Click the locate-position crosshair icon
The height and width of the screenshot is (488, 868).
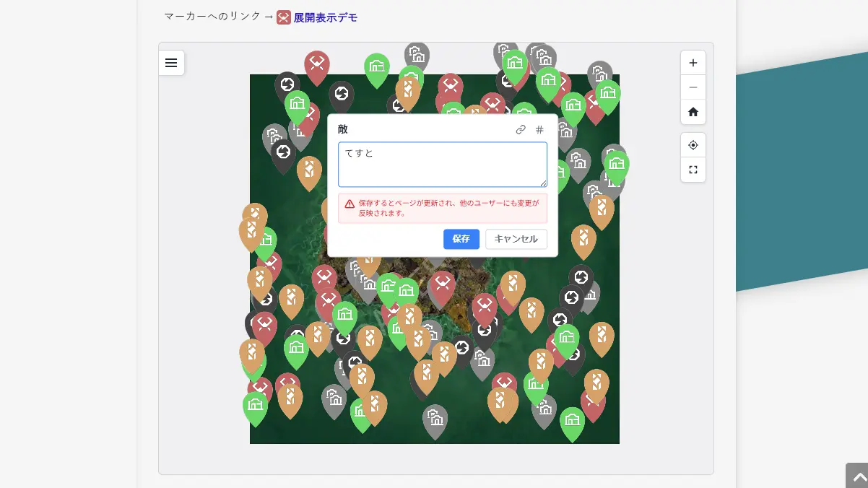click(693, 145)
